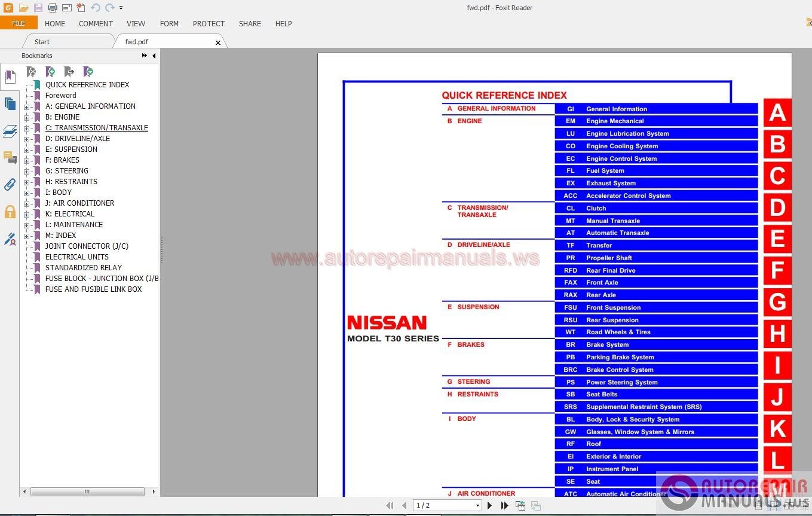The image size is (812, 516).
Task: Click the red G section tab on page edge
Action: [x=777, y=301]
